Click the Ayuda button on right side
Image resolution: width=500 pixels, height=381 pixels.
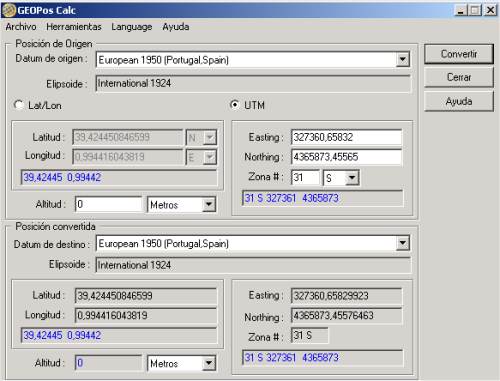459,101
